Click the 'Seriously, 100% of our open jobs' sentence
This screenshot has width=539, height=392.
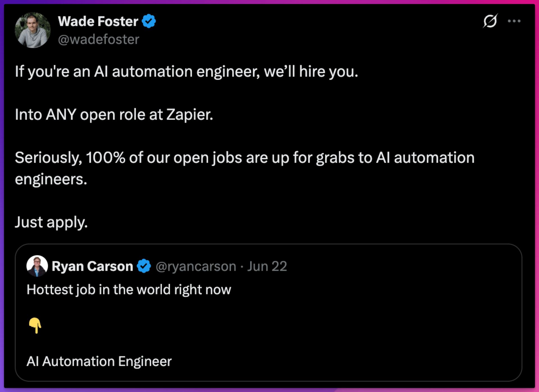point(245,158)
